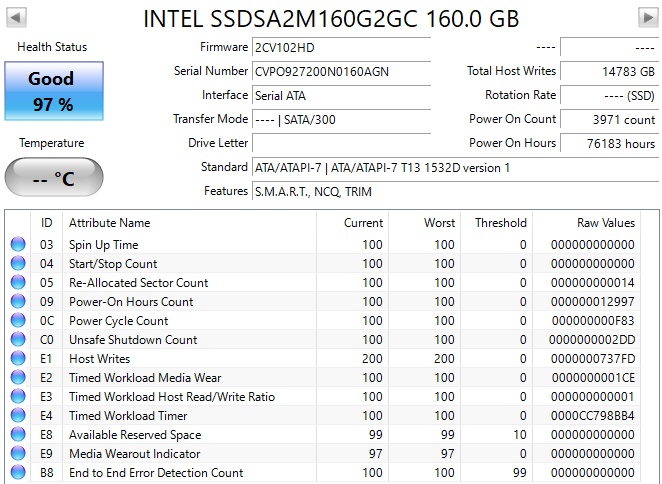This screenshot has width=662, height=484.
Task: Select the Timed Workload Media Wear attribute name
Action: coord(145,378)
